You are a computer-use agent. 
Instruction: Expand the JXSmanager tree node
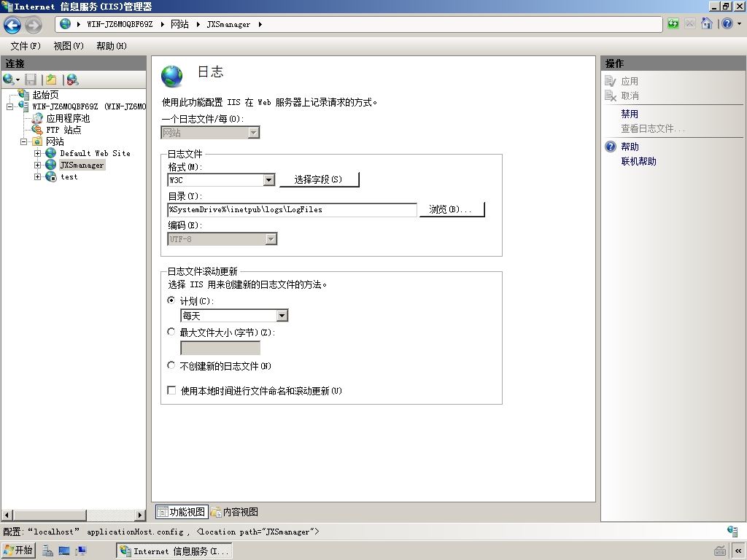click(38, 165)
